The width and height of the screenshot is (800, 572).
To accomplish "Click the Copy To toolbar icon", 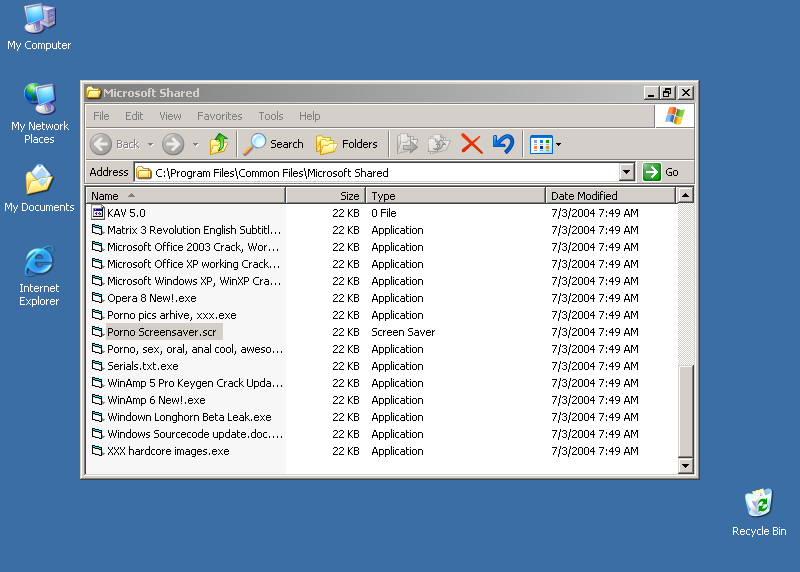I will (x=439, y=144).
